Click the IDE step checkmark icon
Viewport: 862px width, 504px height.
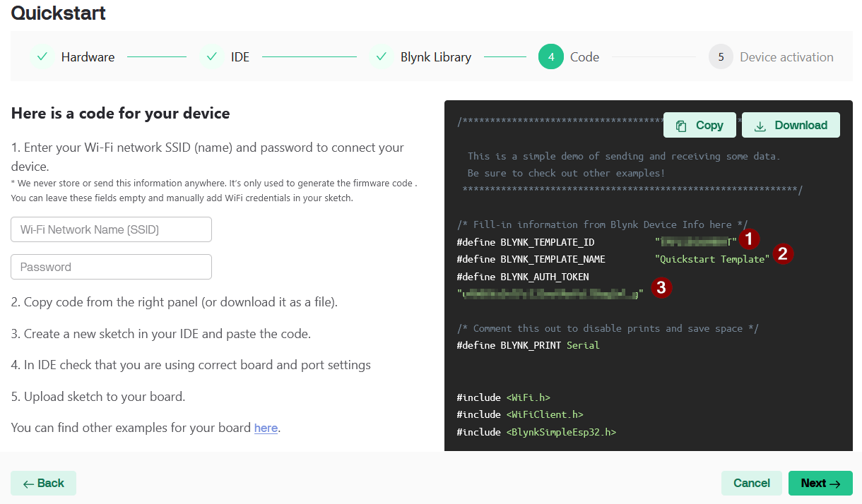pos(212,57)
